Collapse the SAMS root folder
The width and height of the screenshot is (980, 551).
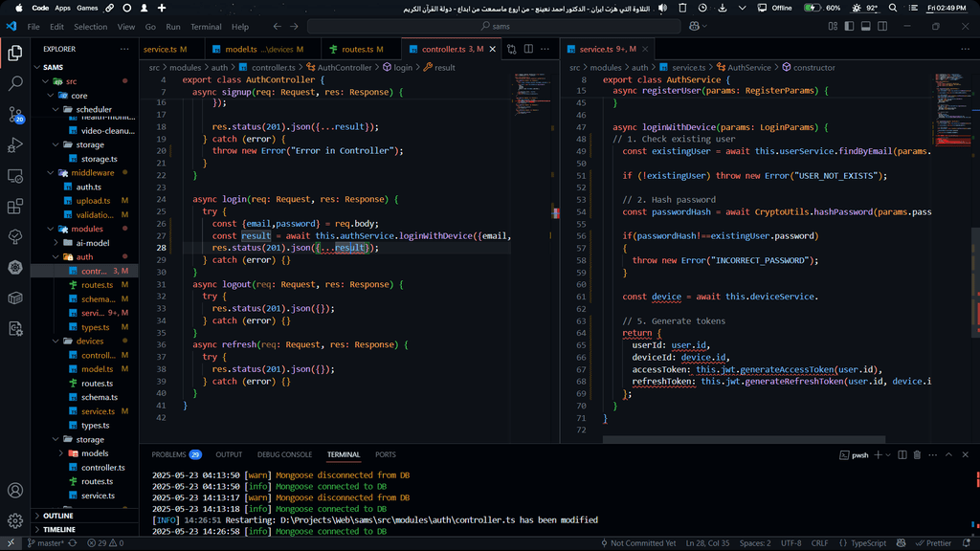coord(37,68)
